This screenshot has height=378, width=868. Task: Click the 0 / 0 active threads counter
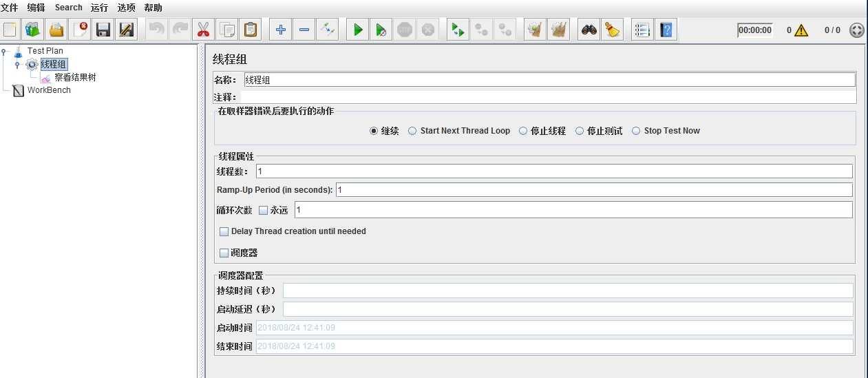[x=832, y=30]
